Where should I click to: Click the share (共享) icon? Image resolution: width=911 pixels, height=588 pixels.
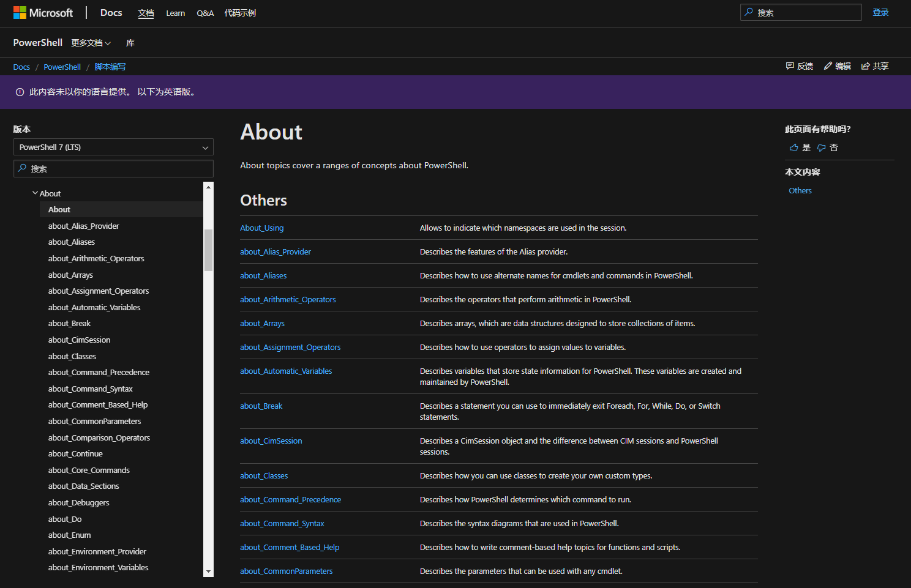866,66
